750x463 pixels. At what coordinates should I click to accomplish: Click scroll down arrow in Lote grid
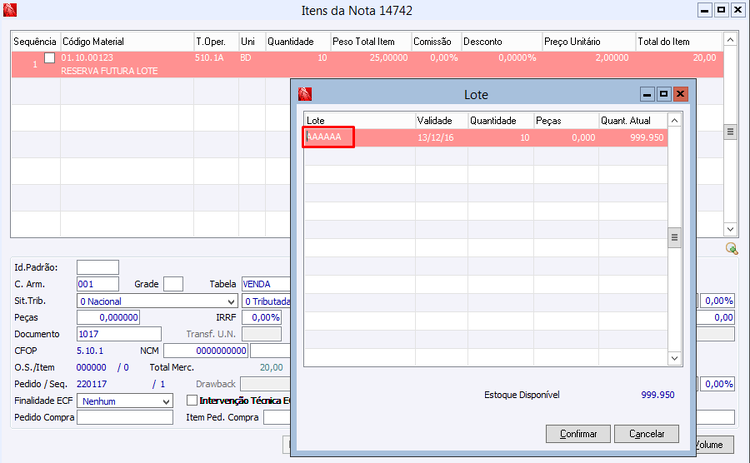pos(674,358)
